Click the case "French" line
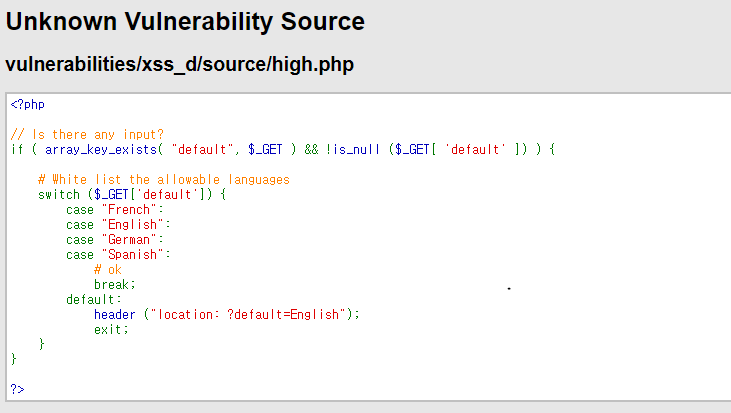This screenshot has height=413, width=731. pos(115,210)
